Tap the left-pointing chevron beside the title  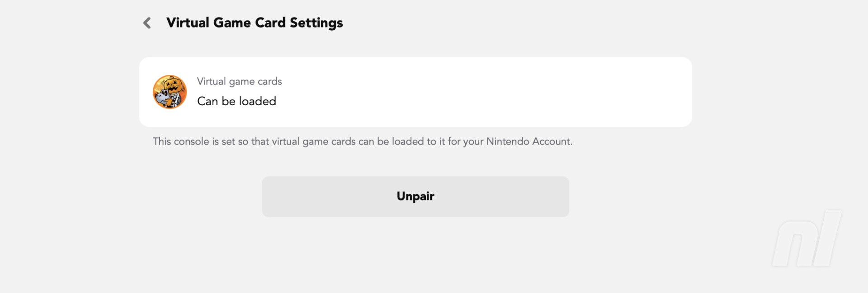click(147, 23)
